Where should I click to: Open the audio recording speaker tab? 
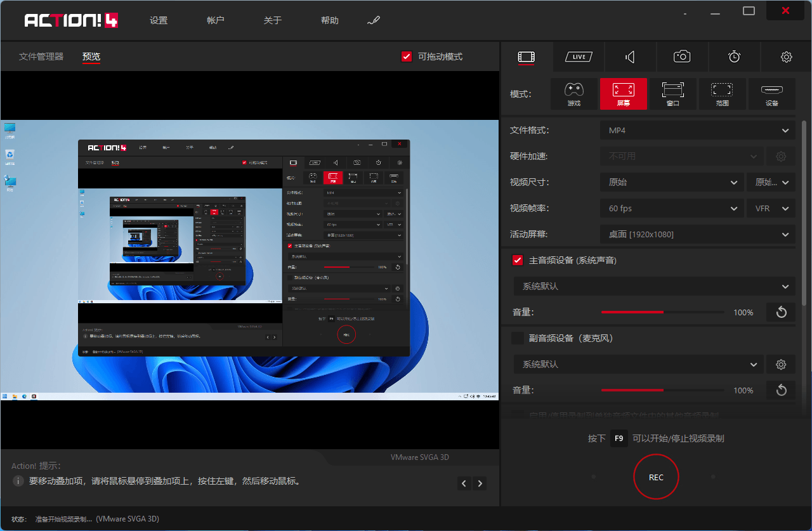tap(630, 57)
